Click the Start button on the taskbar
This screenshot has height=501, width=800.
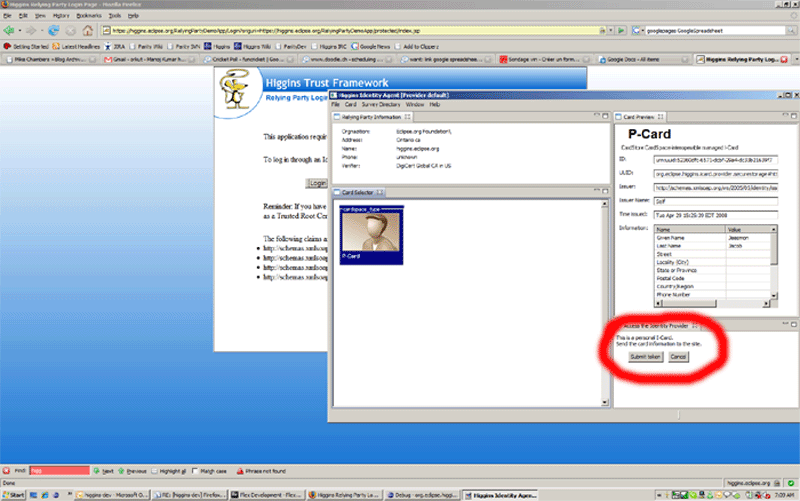(x=13, y=495)
